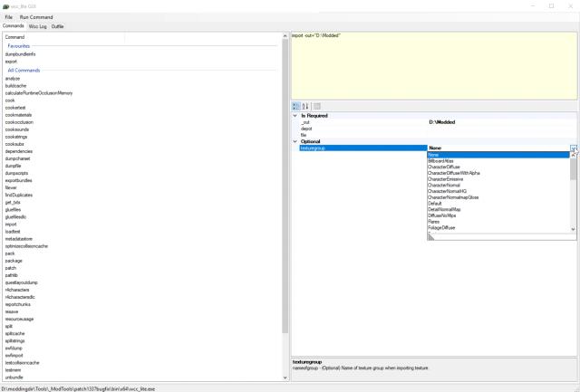The width and height of the screenshot is (580, 392).
Task: Choose BillboardAtlas from the dropdown list
Action: coord(498,161)
